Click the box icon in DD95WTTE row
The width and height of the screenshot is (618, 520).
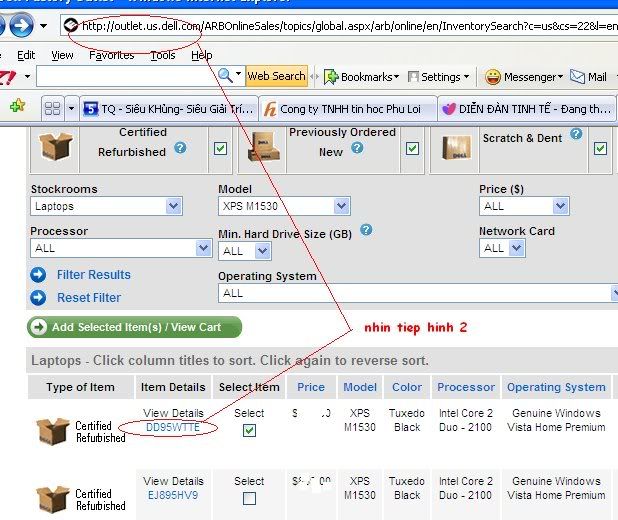pyautogui.click(x=53, y=431)
